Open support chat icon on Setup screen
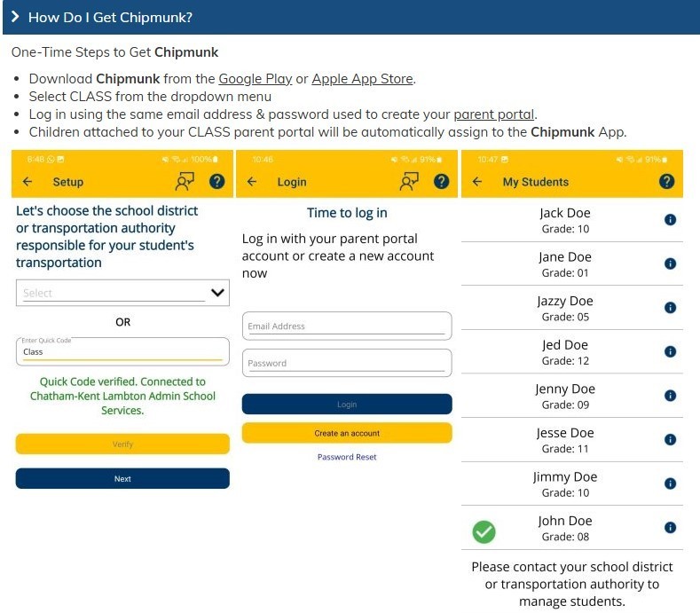The height and width of the screenshot is (613, 700). (185, 181)
